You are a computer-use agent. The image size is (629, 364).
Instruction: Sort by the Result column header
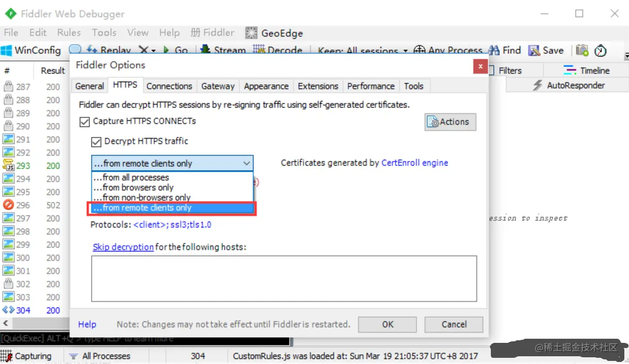pyautogui.click(x=53, y=71)
